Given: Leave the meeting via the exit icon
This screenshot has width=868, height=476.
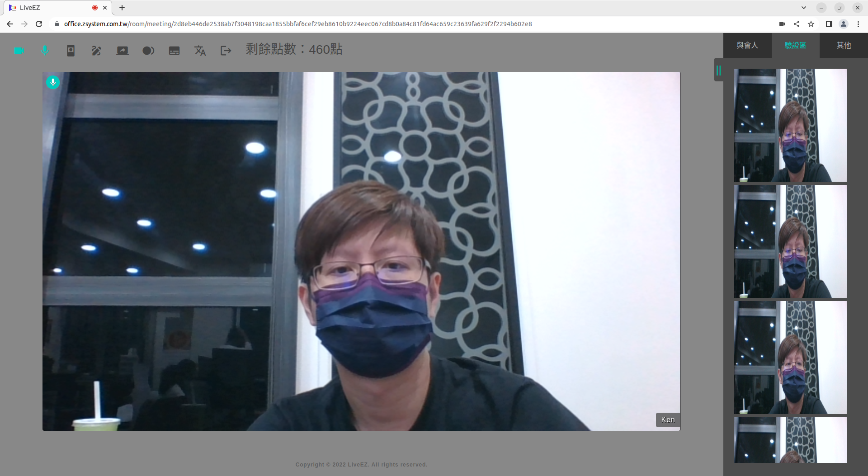Looking at the screenshot, I should point(226,51).
